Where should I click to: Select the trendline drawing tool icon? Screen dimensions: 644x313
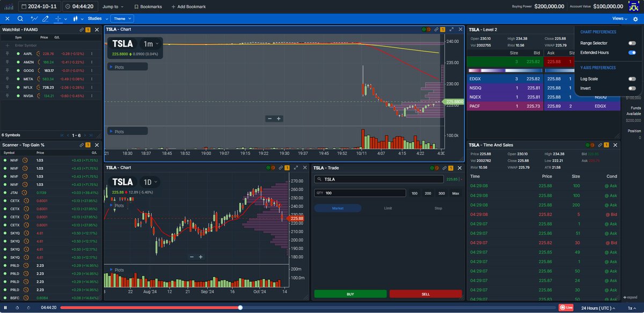[35, 18]
